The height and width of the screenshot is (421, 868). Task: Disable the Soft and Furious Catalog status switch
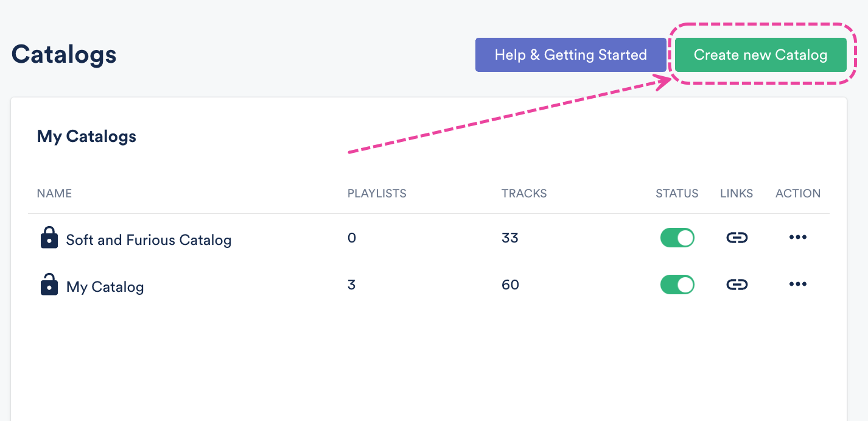pos(677,238)
